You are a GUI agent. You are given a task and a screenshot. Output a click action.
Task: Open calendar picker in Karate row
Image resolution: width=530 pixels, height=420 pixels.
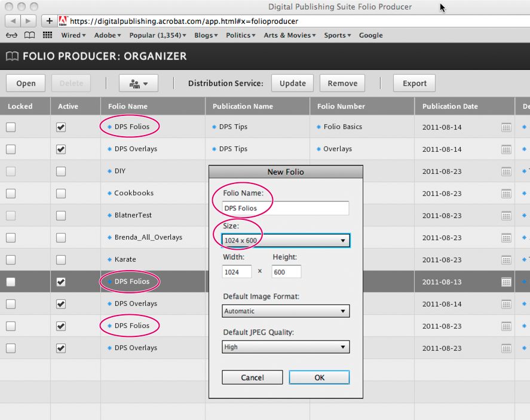pos(506,260)
